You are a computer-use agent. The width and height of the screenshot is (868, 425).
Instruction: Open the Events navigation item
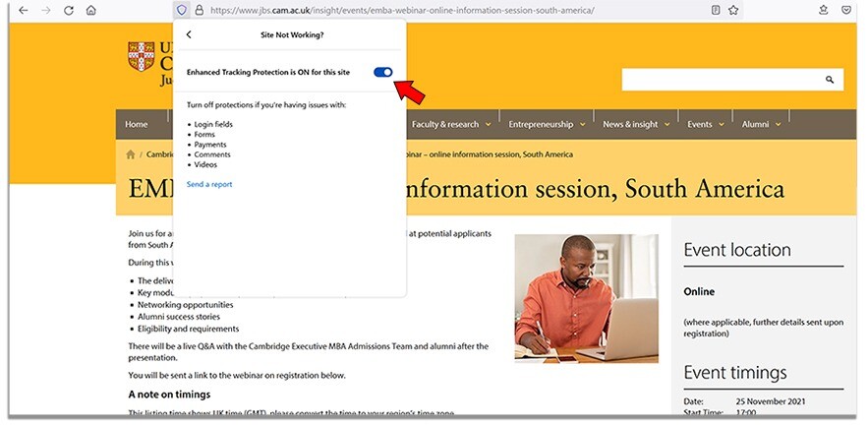(x=700, y=124)
